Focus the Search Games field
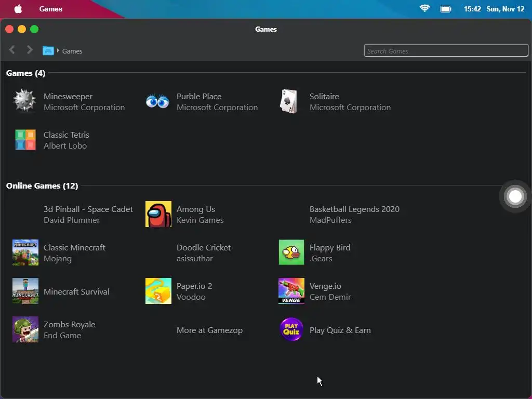 [x=446, y=50]
